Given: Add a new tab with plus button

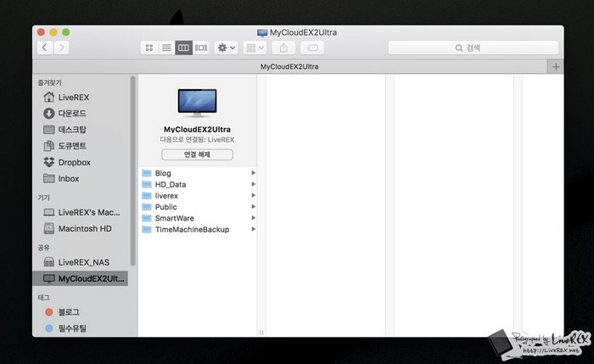Looking at the screenshot, I should click(x=556, y=67).
